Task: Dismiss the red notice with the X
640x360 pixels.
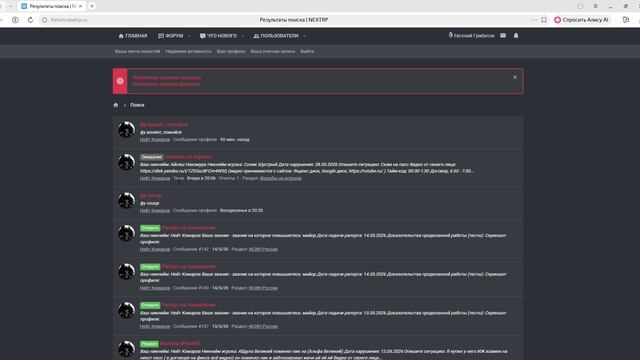Action: [x=515, y=77]
